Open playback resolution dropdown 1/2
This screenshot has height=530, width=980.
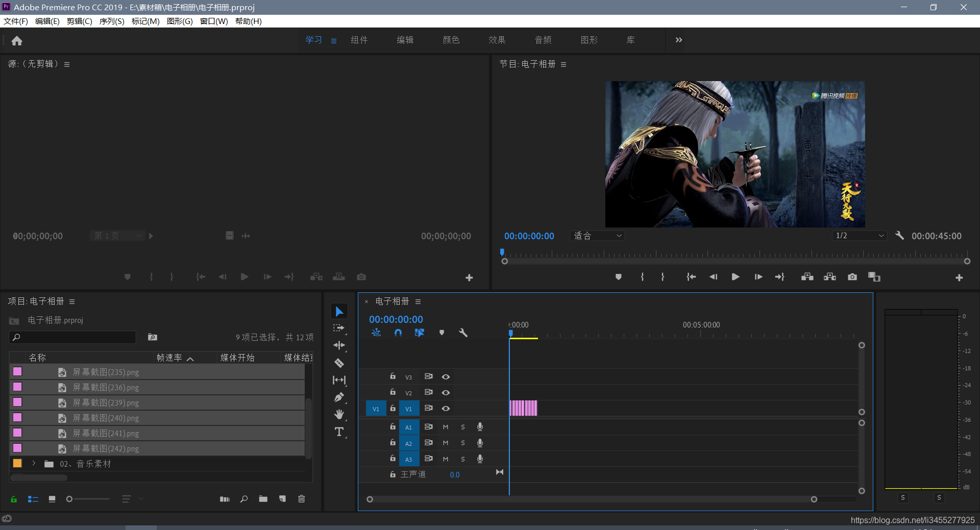click(859, 236)
